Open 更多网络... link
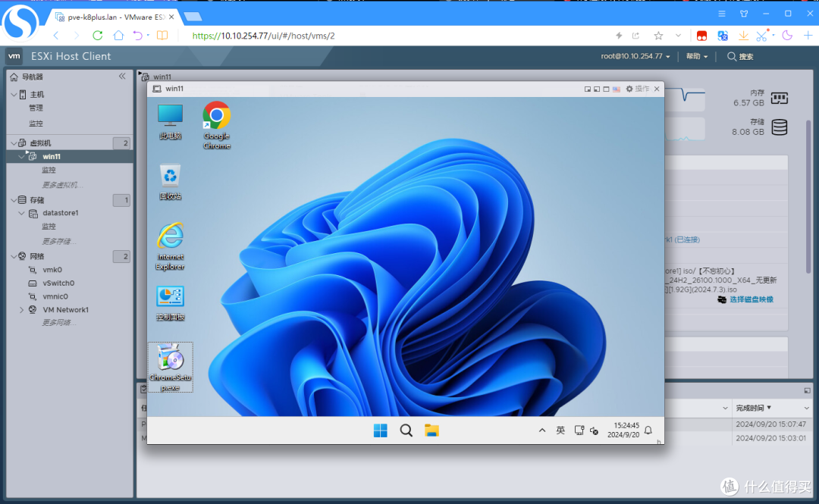Image resolution: width=819 pixels, height=504 pixels. pos(59,323)
